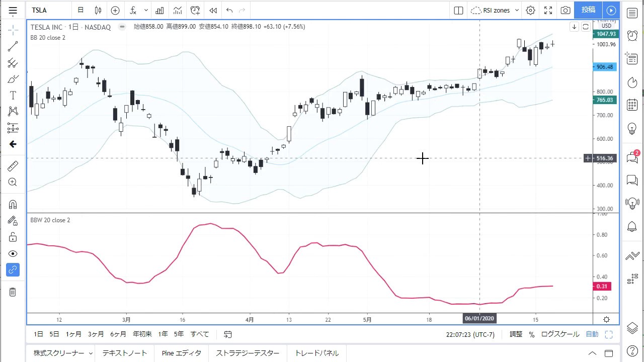Switch to the Pine エディタ tab
This screenshot has height=362, width=644.
coord(181,353)
